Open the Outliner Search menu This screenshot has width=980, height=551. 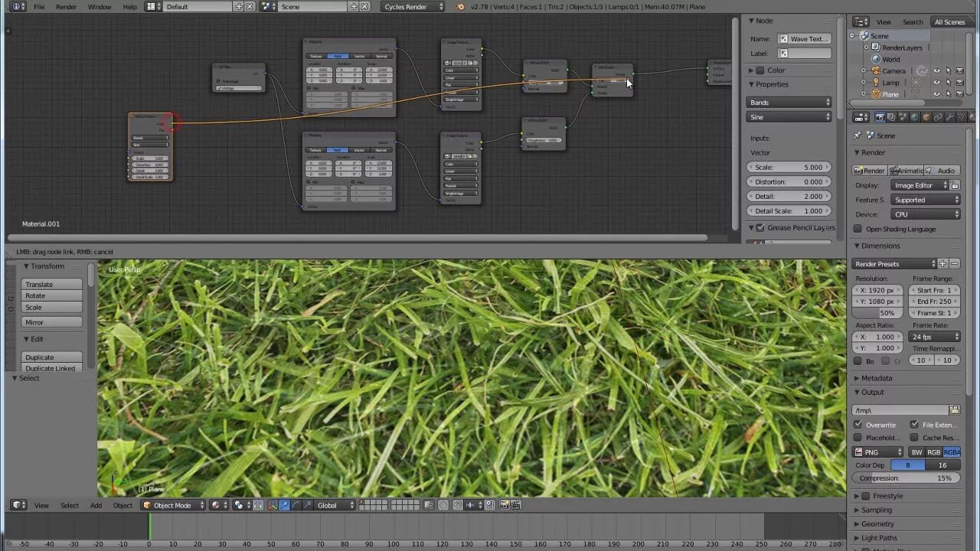click(x=913, y=21)
